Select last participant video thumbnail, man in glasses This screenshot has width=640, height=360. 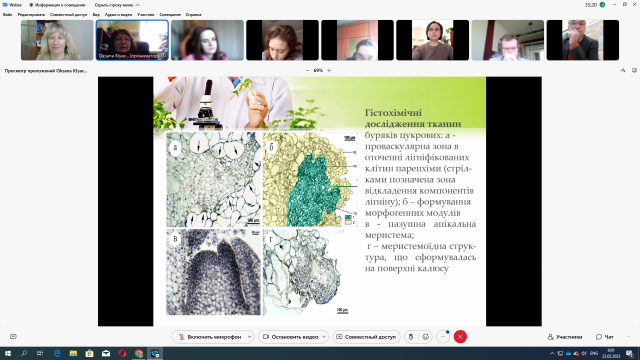pos(583,40)
